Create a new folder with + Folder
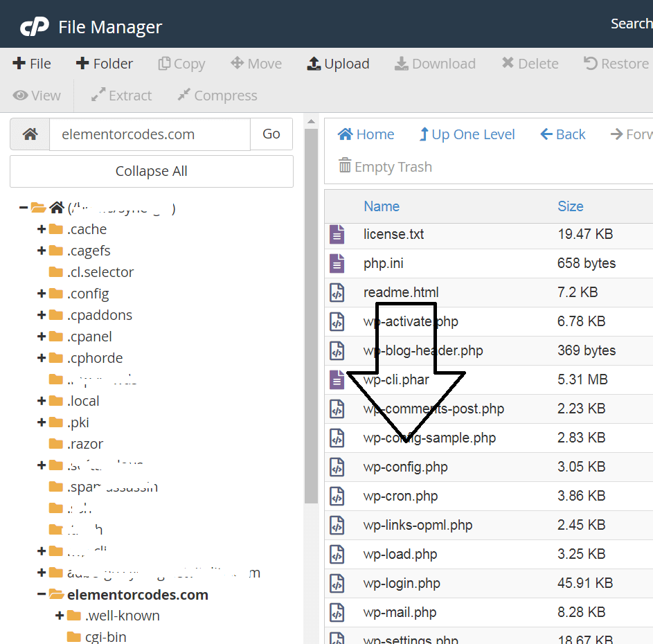This screenshot has width=653, height=644. coord(105,64)
